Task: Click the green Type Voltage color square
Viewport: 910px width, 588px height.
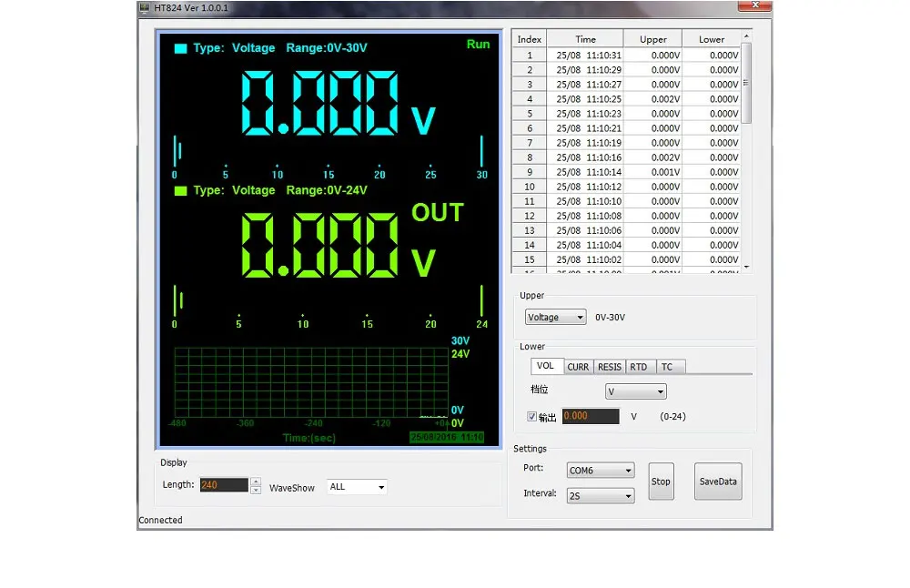Action: pyautogui.click(x=180, y=190)
